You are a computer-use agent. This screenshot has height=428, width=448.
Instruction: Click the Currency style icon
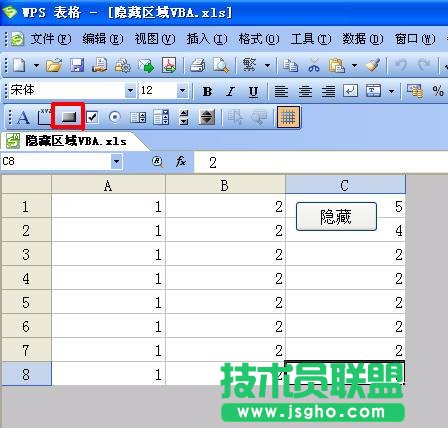pyautogui.click(x=414, y=91)
